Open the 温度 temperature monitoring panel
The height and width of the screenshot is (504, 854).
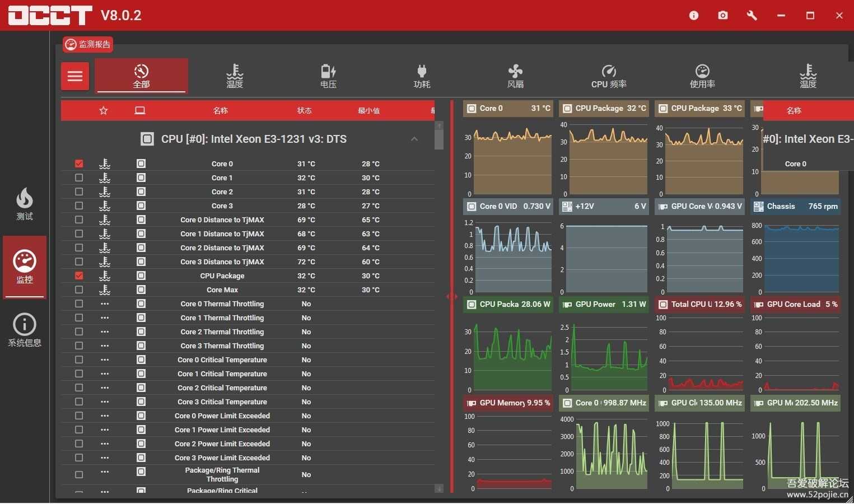click(235, 76)
